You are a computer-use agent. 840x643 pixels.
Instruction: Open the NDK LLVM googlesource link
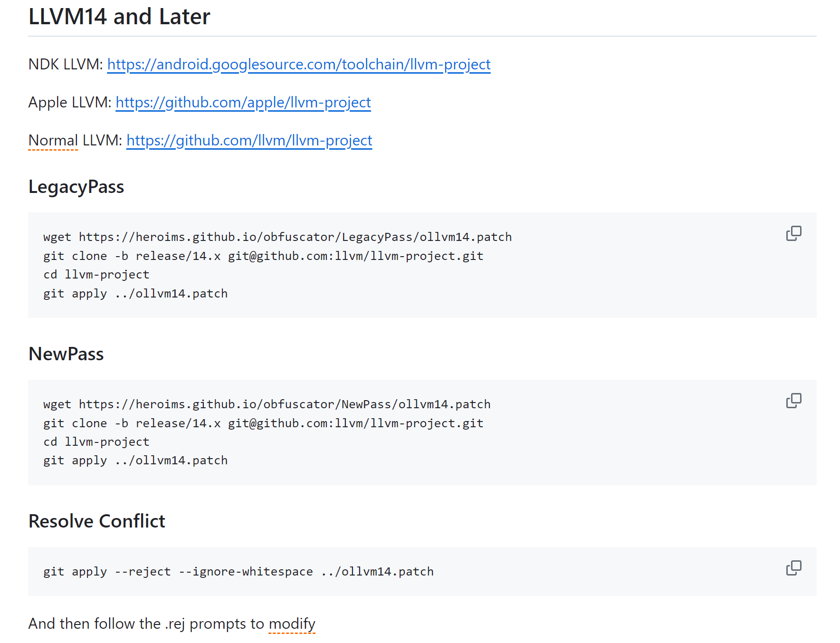pyautogui.click(x=298, y=64)
